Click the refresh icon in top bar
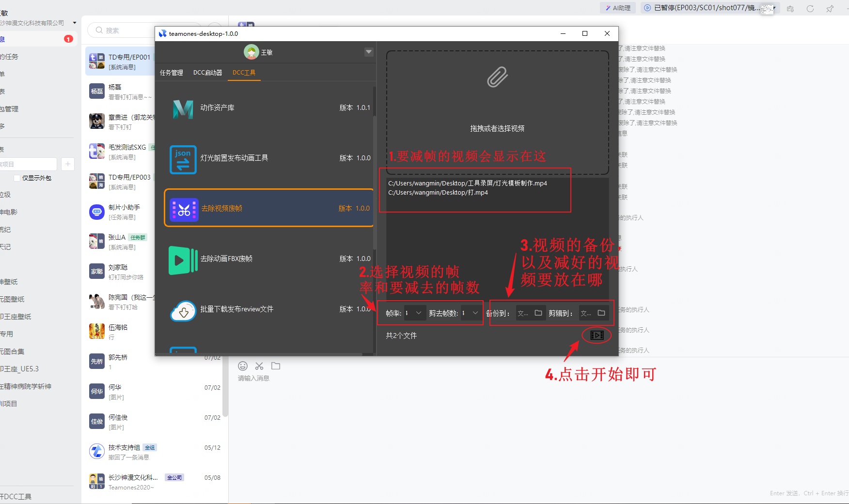Image resolution: width=849 pixels, height=504 pixels. [810, 8]
